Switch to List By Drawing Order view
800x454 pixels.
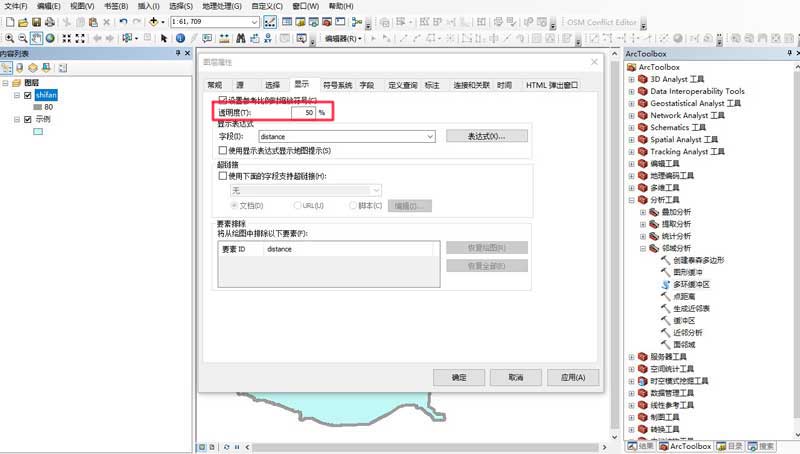[6, 68]
